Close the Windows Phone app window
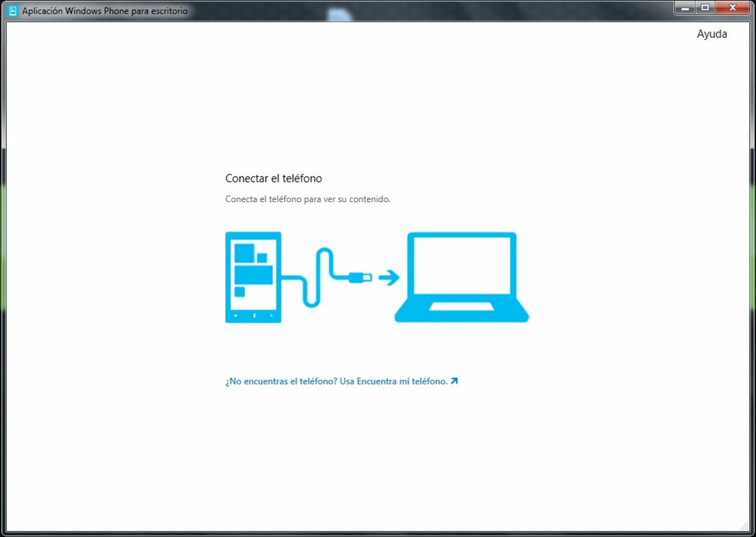756x537 pixels. coord(733,8)
